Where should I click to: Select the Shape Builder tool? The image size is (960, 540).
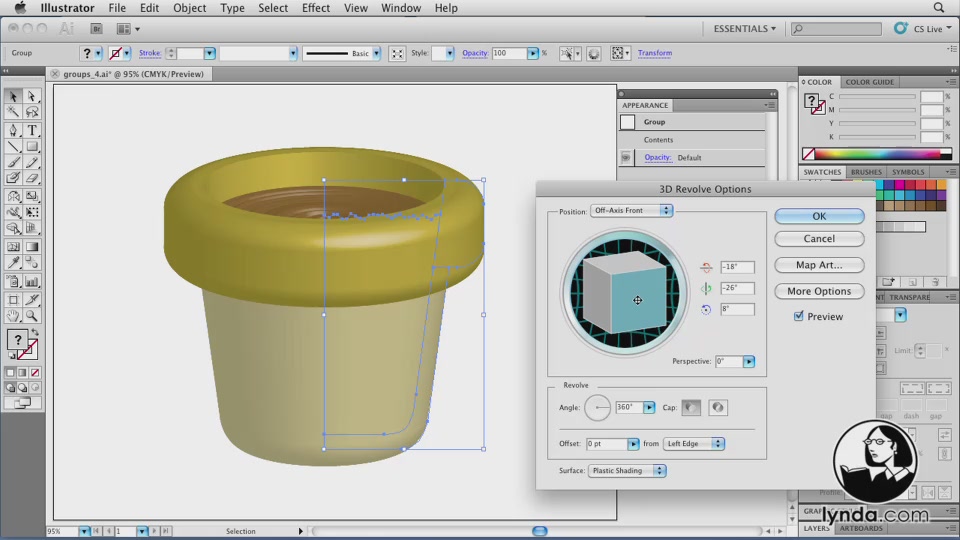[x=13, y=228]
